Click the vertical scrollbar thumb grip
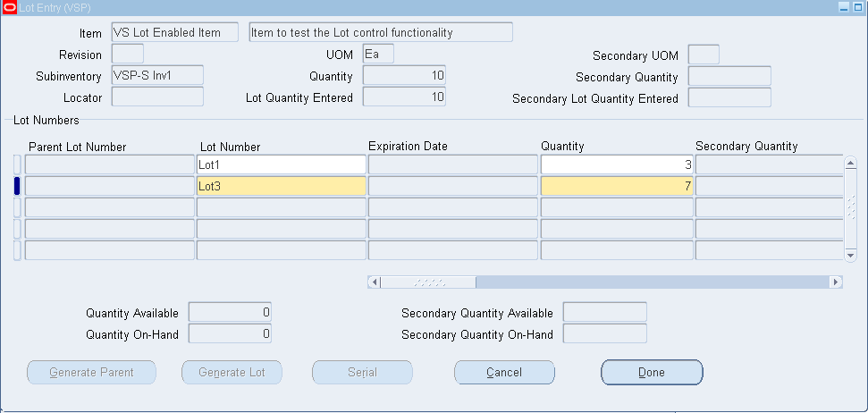The height and width of the screenshot is (413, 868). click(x=851, y=206)
